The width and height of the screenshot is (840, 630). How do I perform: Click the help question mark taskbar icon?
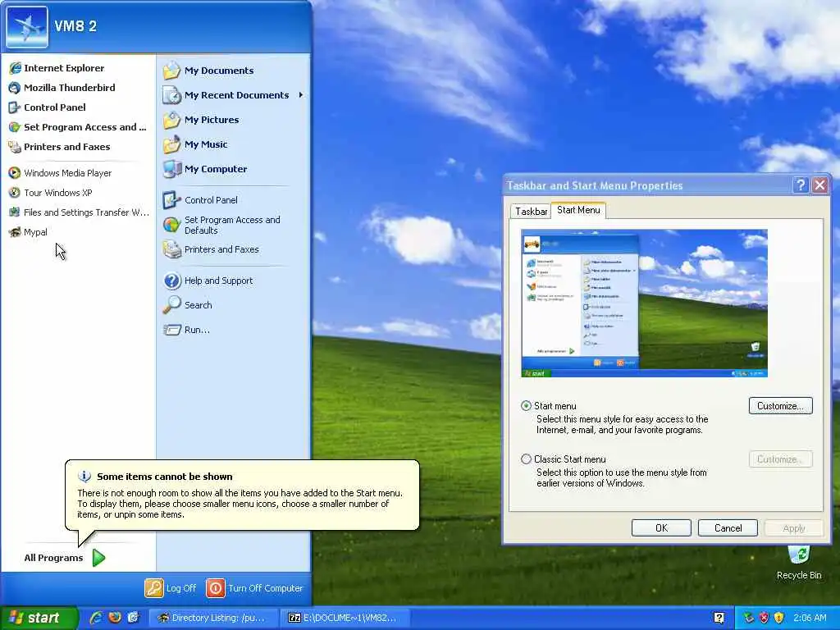[719, 618]
